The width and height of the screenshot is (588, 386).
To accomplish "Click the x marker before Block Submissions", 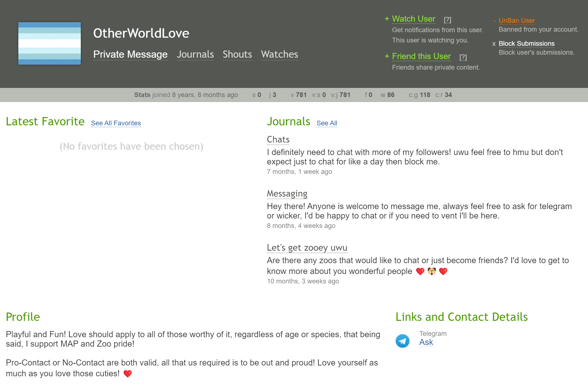I will pos(494,44).
